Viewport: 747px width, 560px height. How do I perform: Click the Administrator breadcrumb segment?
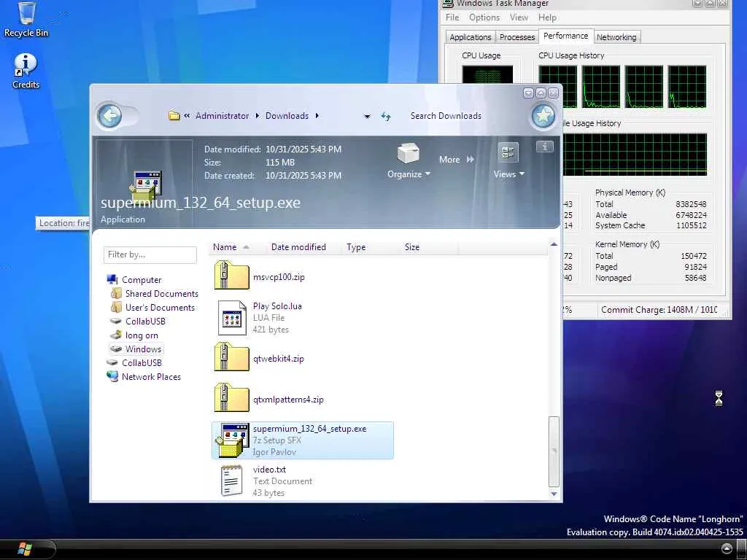(x=222, y=116)
